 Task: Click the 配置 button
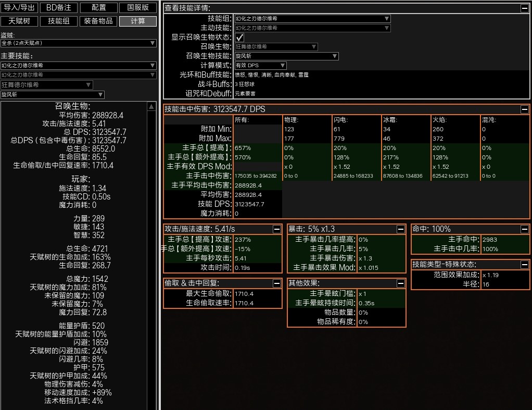point(98,8)
